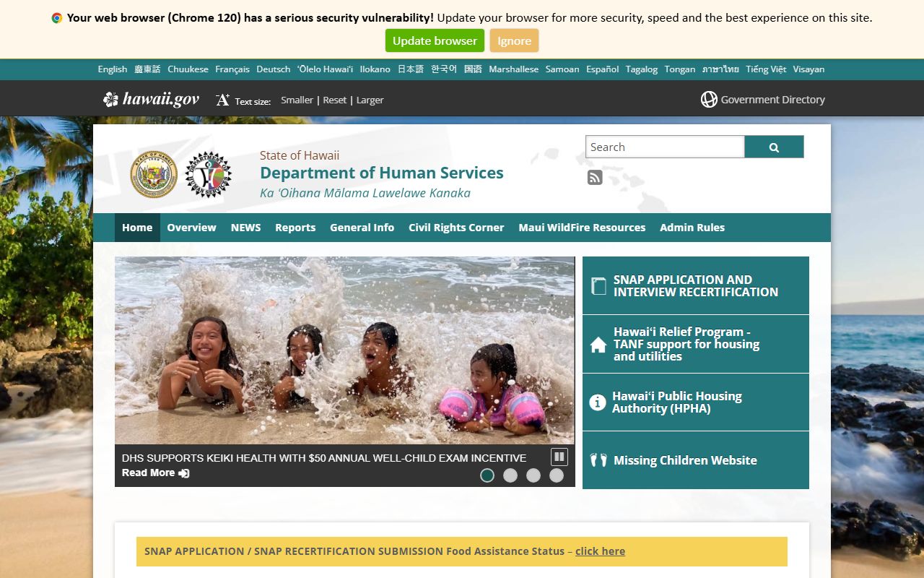This screenshot has height=578, width=924.
Task: Open the Overview menu
Action: pos(191,228)
